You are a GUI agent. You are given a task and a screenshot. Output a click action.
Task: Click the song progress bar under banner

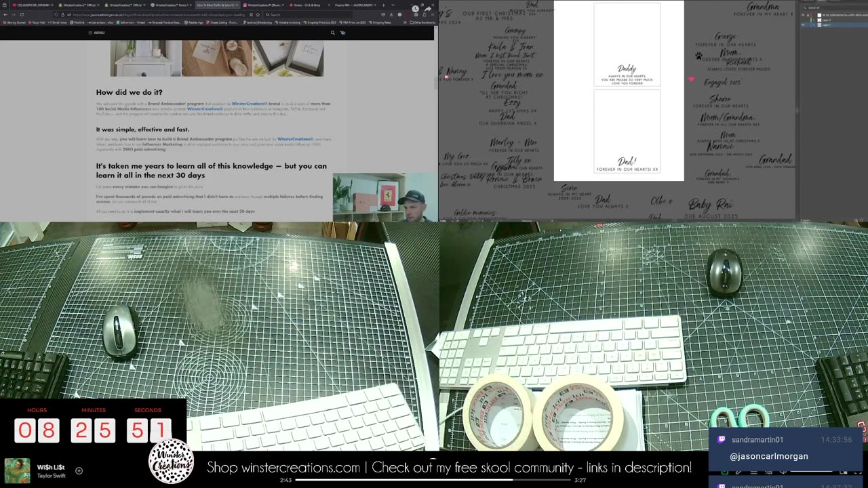tap(434, 480)
